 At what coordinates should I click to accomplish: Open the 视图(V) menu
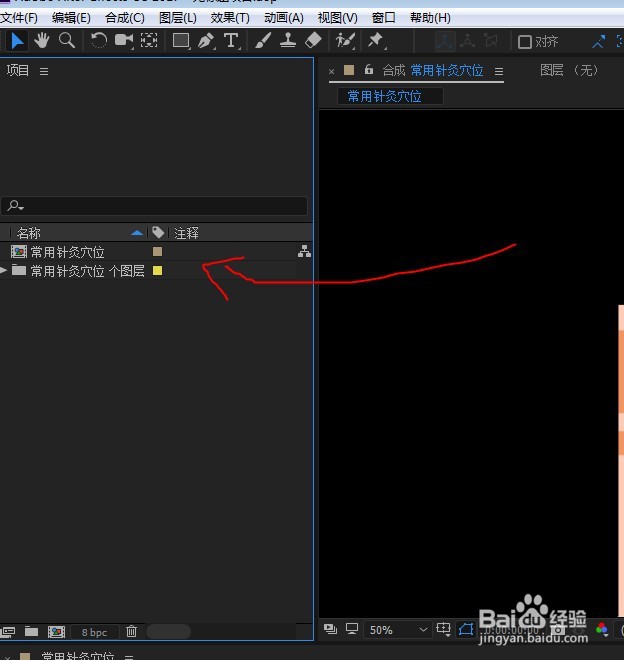[x=337, y=18]
